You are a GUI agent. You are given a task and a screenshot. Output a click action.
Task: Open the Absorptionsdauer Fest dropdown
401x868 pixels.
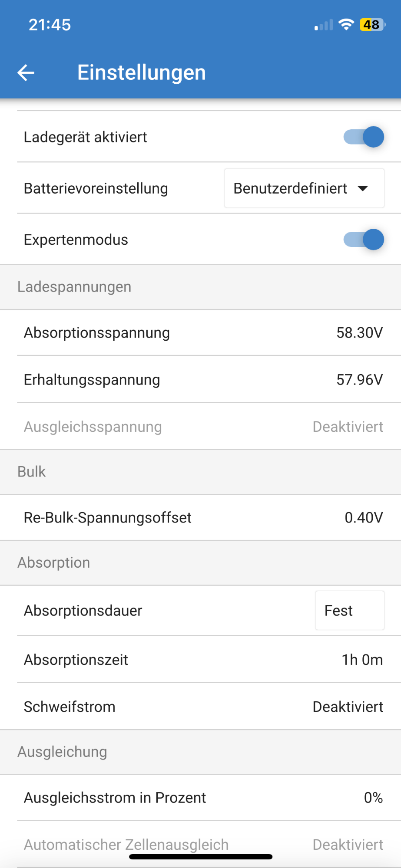coord(349,611)
